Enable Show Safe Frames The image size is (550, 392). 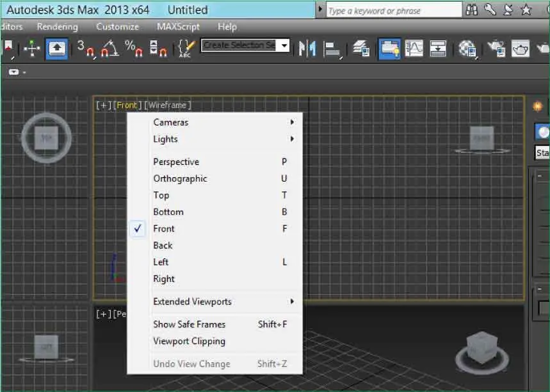(x=214, y=324)
